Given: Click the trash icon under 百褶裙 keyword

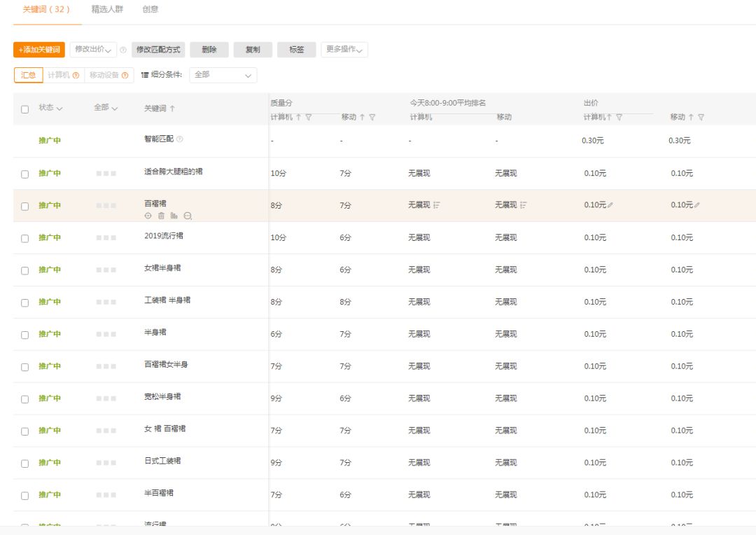Looking at the screenshot, I should point(161,216).
